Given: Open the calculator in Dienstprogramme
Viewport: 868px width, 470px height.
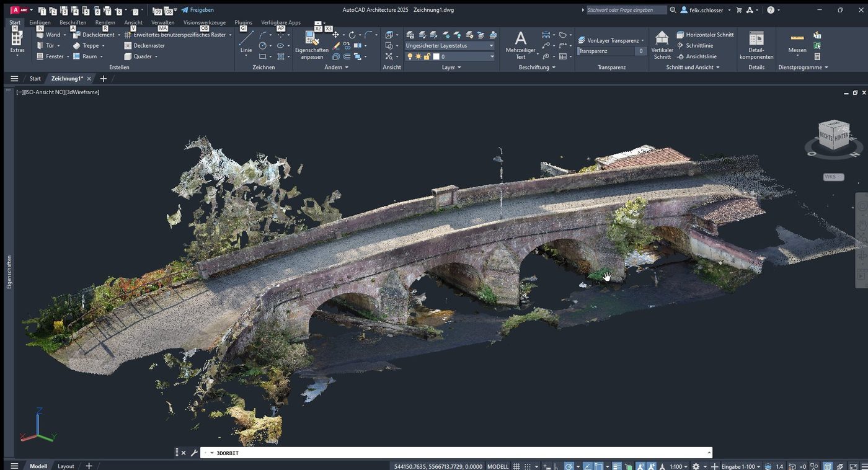Looking at the screenshot, I should (x=817, y=56).
